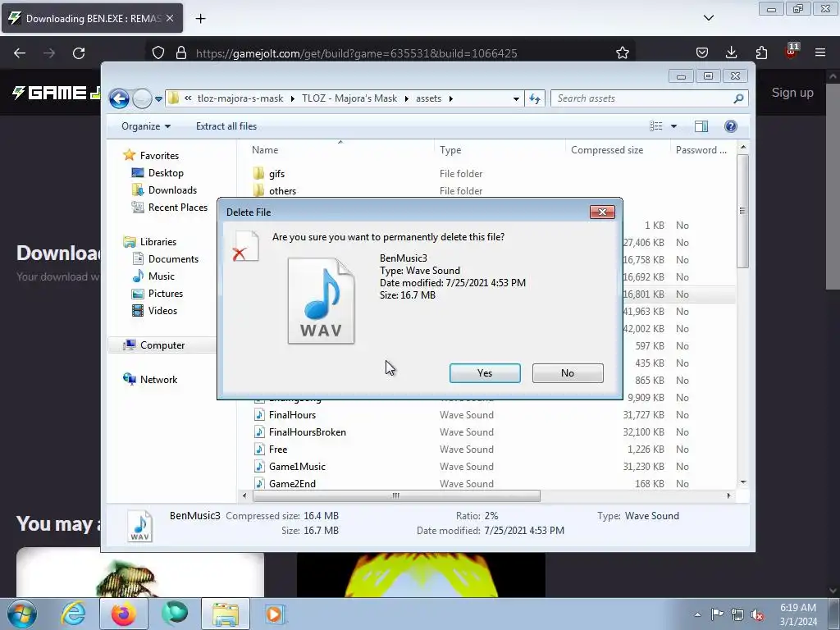This screenshot has height=630, width=840.
Task: Click the muted volume tray icon
Action: click(x=757, y=615)
